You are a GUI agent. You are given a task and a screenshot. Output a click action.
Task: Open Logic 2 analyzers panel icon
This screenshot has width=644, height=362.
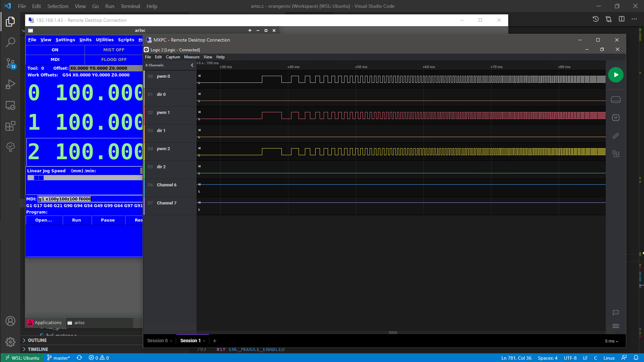point(615,118)
